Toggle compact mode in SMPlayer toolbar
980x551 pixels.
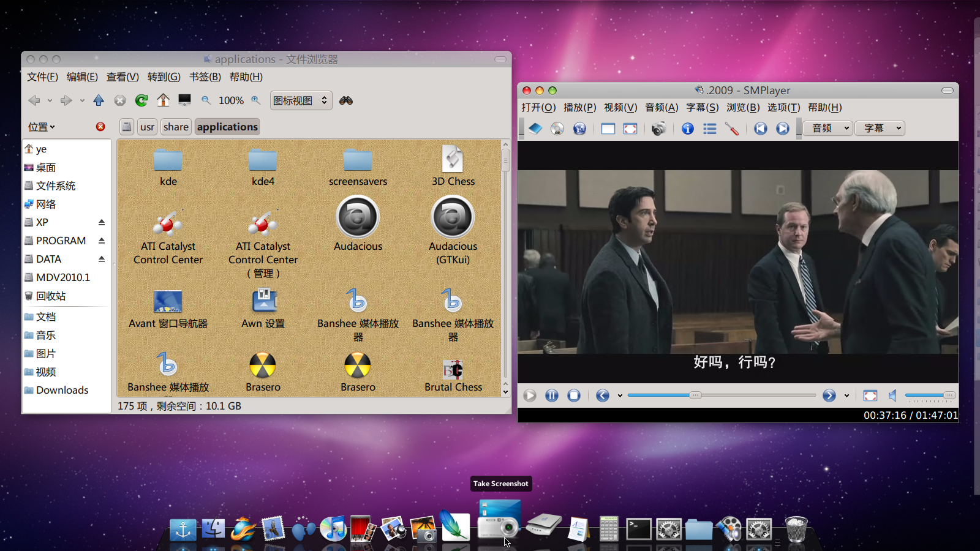coord(608,129)
